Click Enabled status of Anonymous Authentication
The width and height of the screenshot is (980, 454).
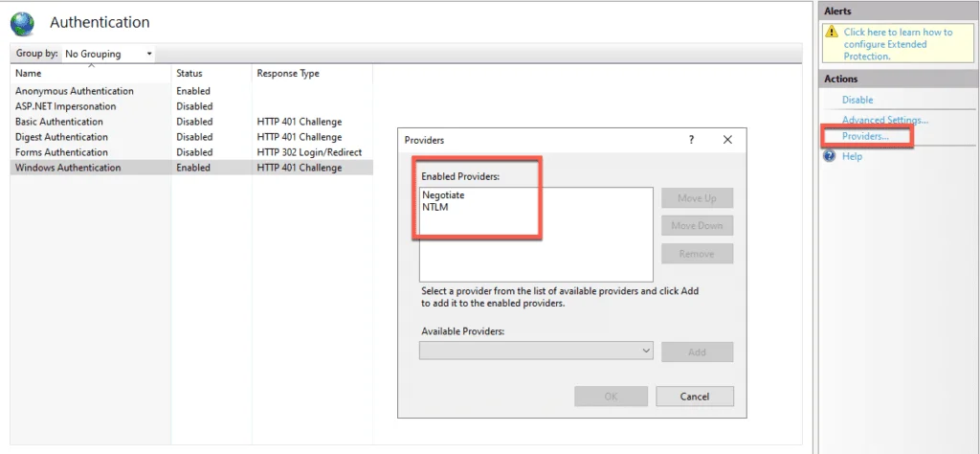193,91
